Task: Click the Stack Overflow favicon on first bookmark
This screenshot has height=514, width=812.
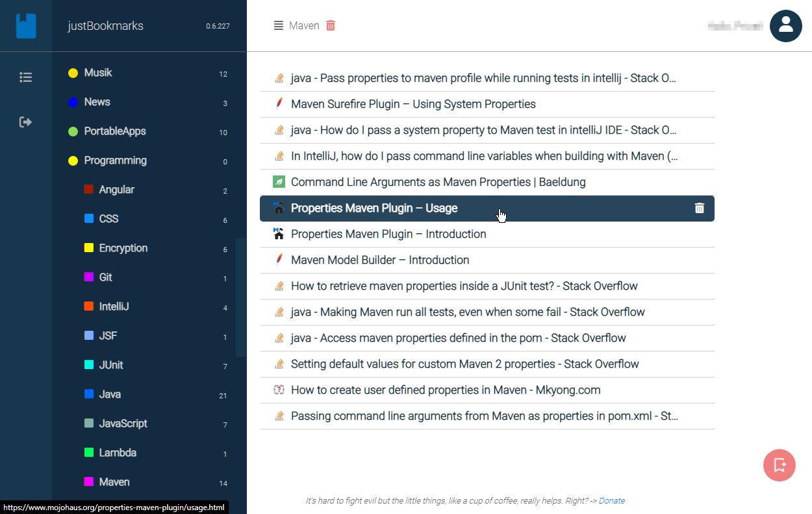Action: pos(279,78)
